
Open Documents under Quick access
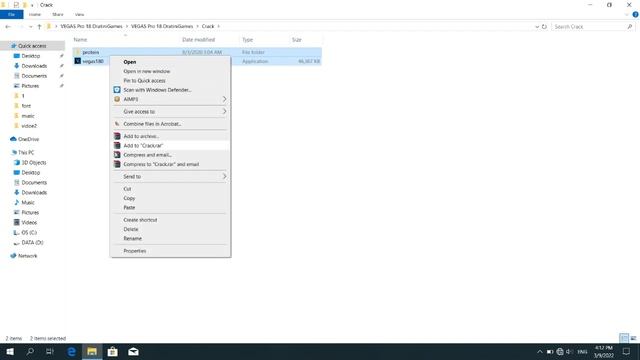pyautogui.click(x=34, y=76)
